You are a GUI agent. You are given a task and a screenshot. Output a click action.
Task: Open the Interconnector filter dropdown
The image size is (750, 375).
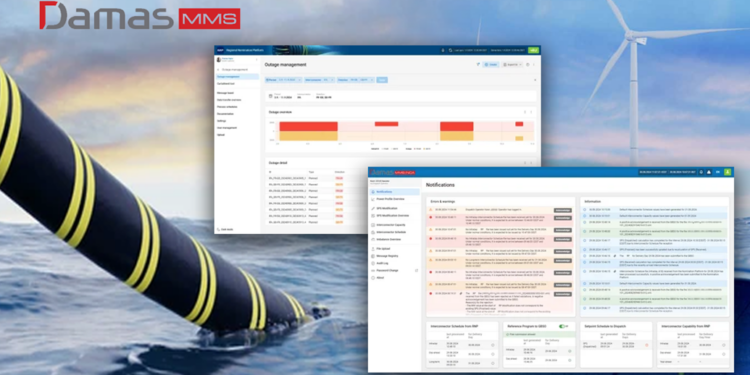click(x=319, y=80)
